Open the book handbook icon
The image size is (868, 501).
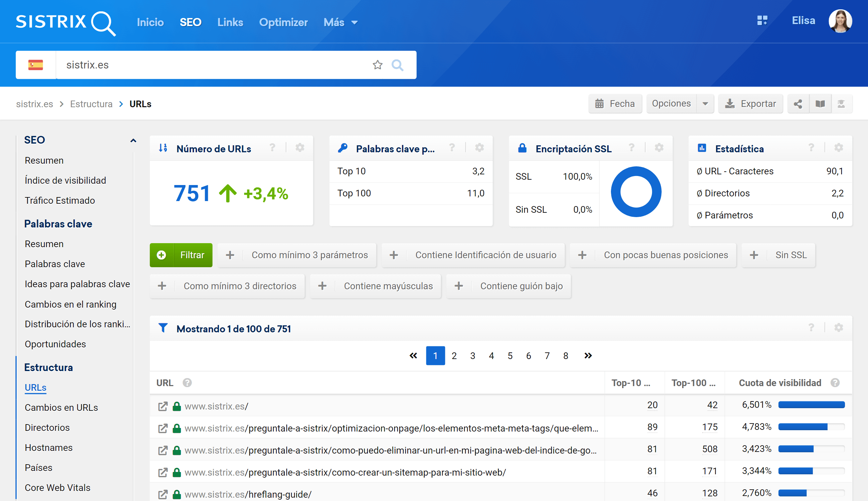point(820,104)
